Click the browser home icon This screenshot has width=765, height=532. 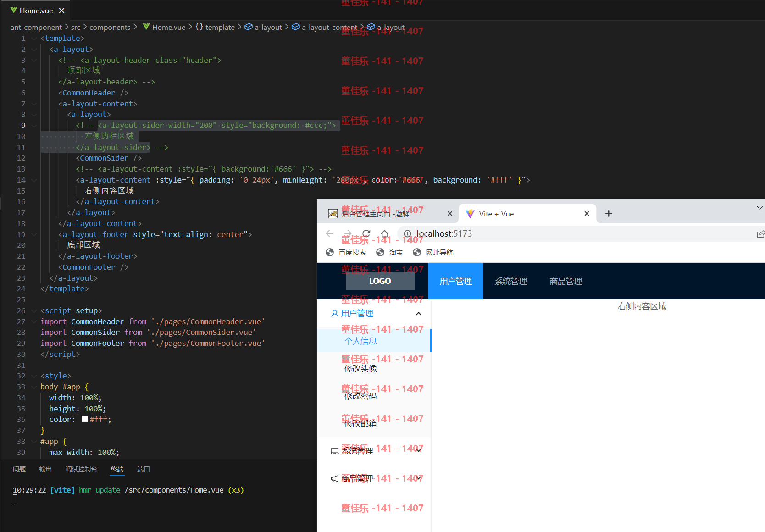(385, 233)
